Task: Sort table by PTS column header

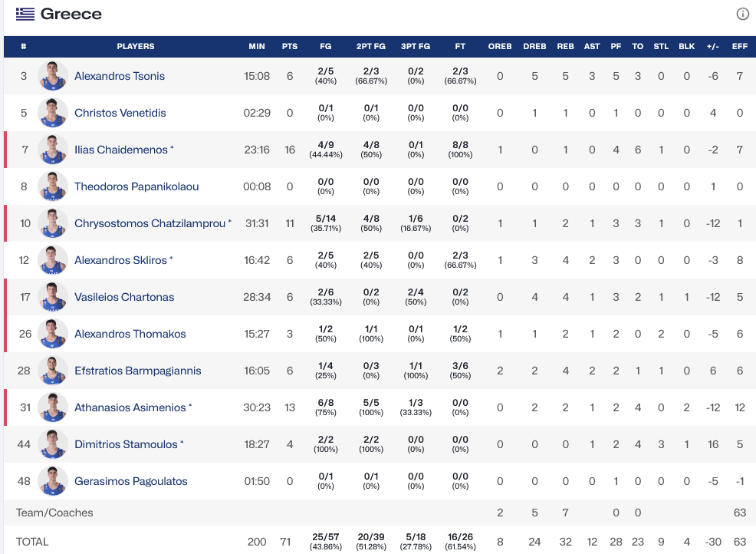Action: [289, 47]
